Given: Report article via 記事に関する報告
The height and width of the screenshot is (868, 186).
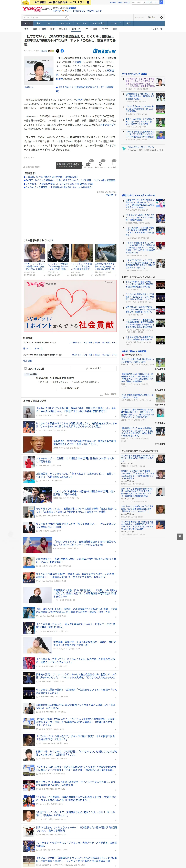Looking at the screenshot, I should (32, 167).
